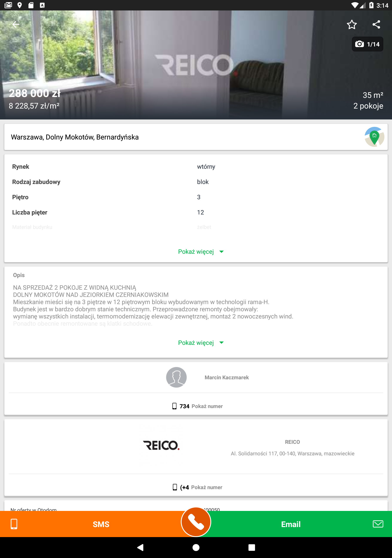Open photo gallery counter 1/14
Screen dimensions: 392x558
(367, 44)
